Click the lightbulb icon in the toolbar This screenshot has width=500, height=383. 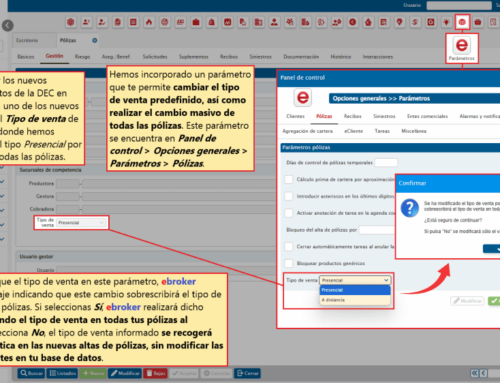point(446,22)
